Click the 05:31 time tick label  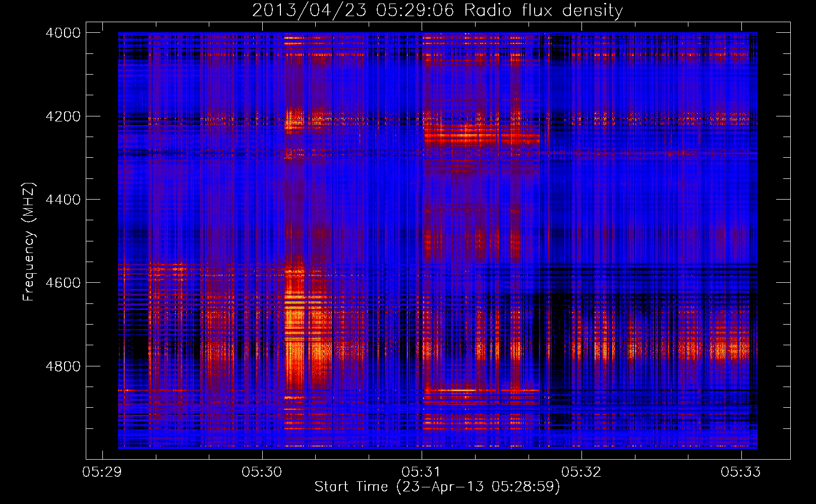(422, 472)
